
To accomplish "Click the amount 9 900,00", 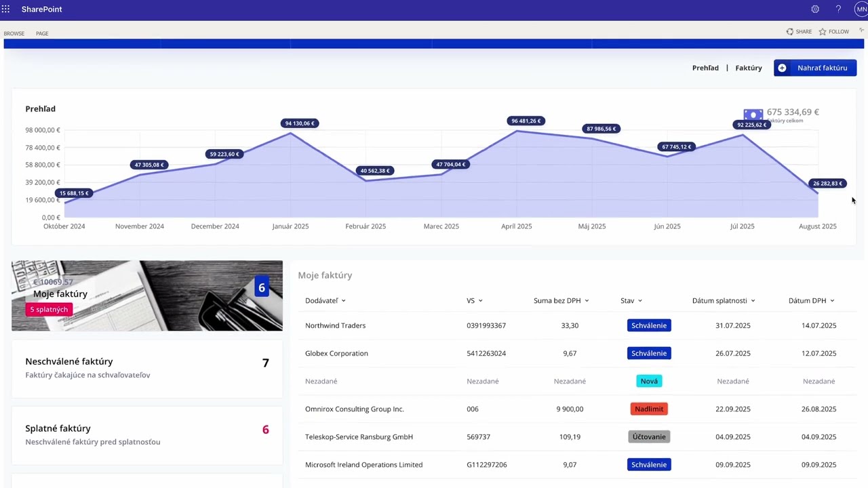I will pos(570,409).
